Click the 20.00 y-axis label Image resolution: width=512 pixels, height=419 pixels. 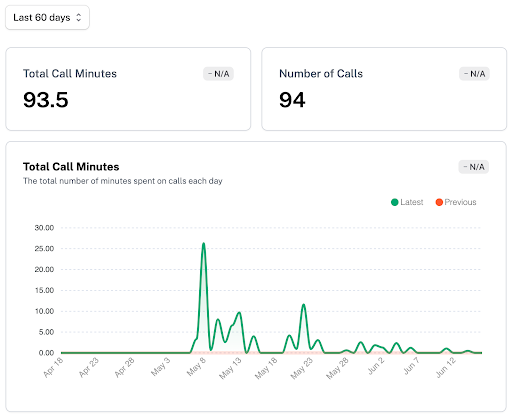click(x=44, y=269)
